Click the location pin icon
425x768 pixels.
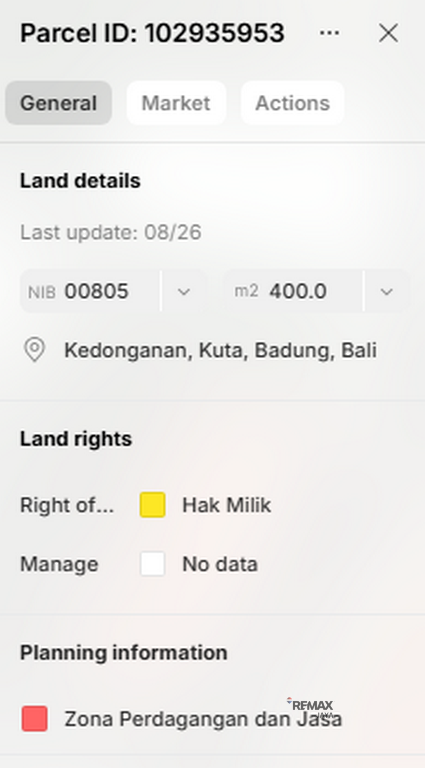(x=35, y=350)
